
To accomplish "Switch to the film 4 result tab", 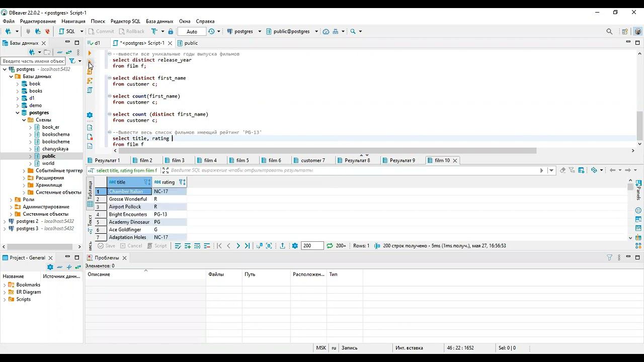I will [206, 160].
